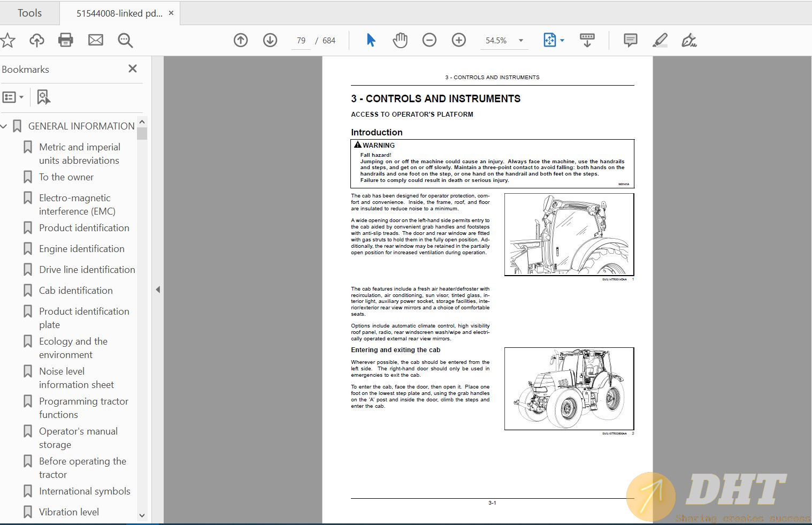Activate the Hand pan tool

point(400,40)
